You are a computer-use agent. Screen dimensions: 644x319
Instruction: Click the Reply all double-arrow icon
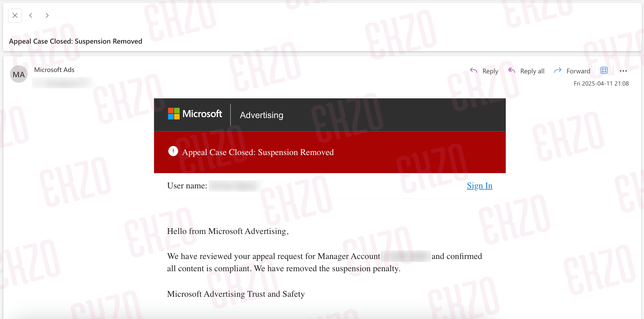point(512,71)
